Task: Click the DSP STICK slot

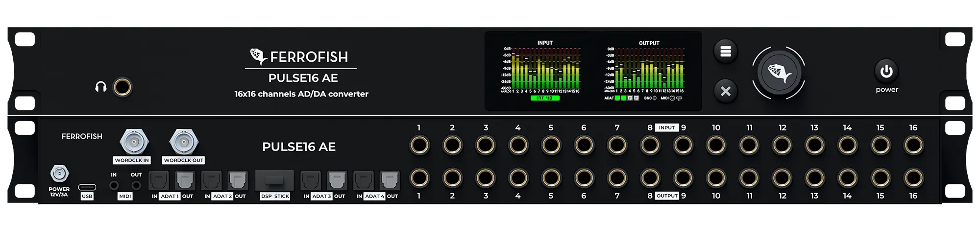Action: tap(274, 180)
